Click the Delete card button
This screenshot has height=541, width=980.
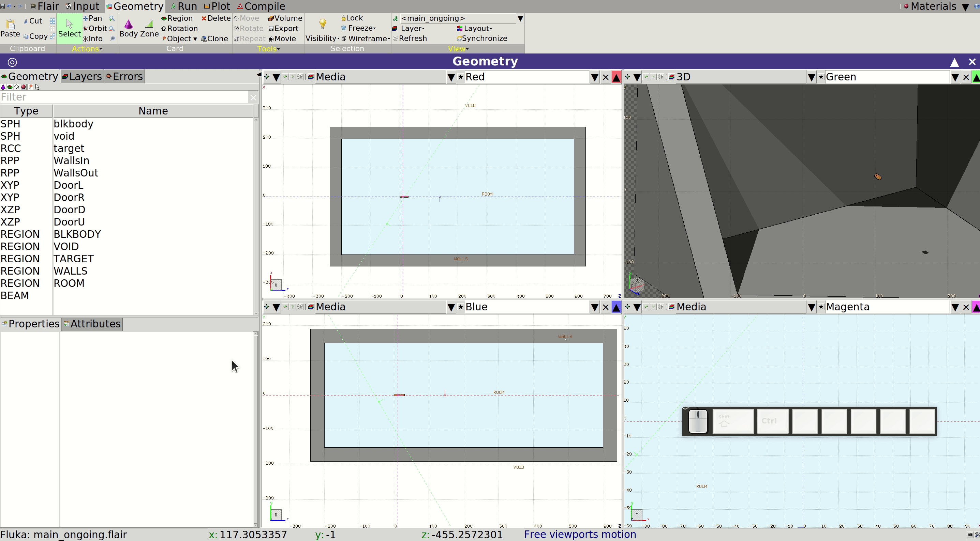[x=216, y=18]
